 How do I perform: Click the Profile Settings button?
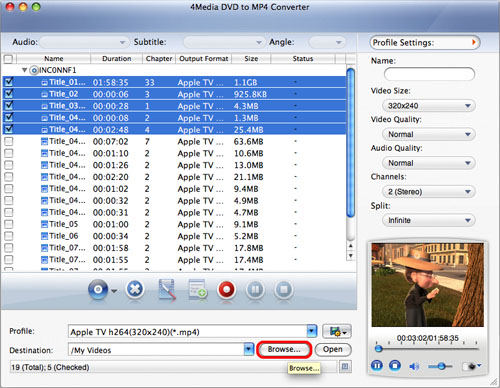click(x=425, y=43)
